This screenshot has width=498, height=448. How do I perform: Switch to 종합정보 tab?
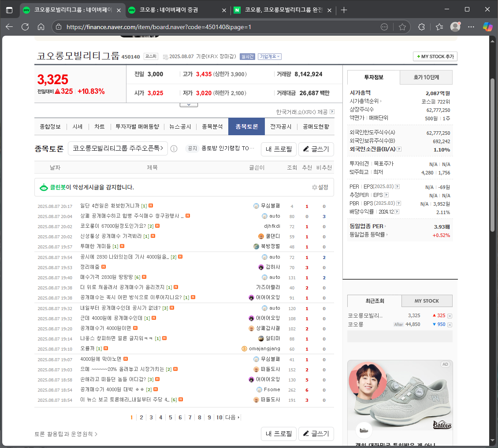(50, 127)
